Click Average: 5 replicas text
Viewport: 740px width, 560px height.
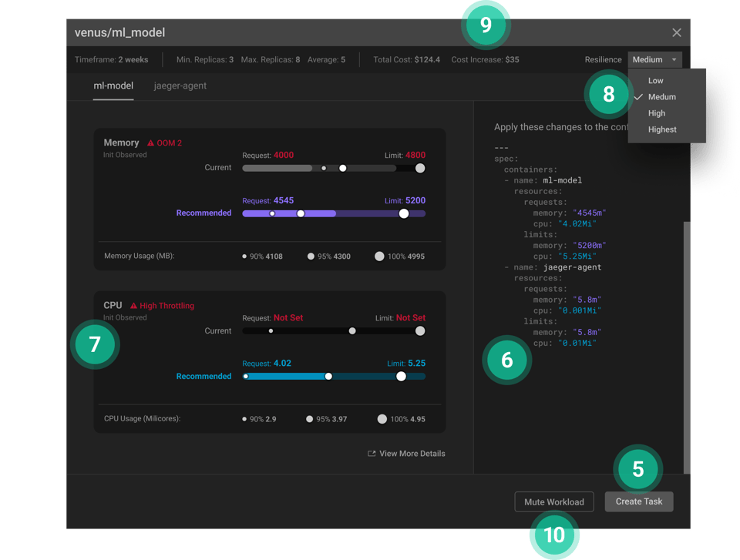tap(326, 59)
